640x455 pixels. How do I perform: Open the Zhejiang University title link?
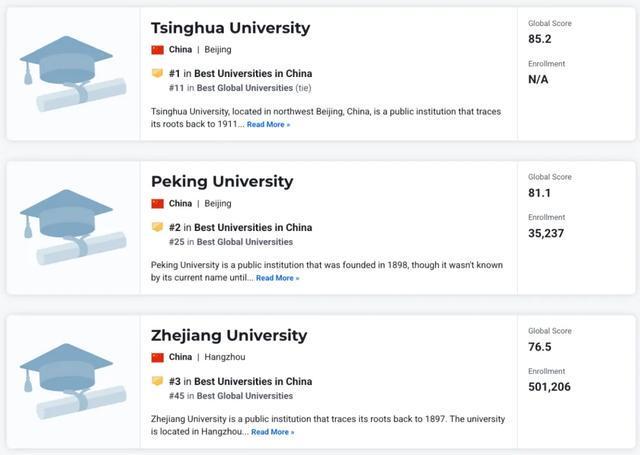click(229, 336)
